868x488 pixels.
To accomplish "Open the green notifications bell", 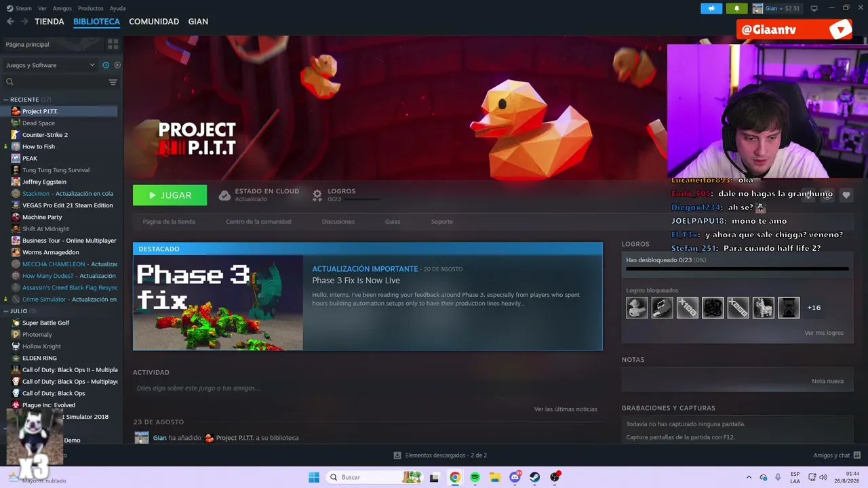I will (x=736, y=8).
